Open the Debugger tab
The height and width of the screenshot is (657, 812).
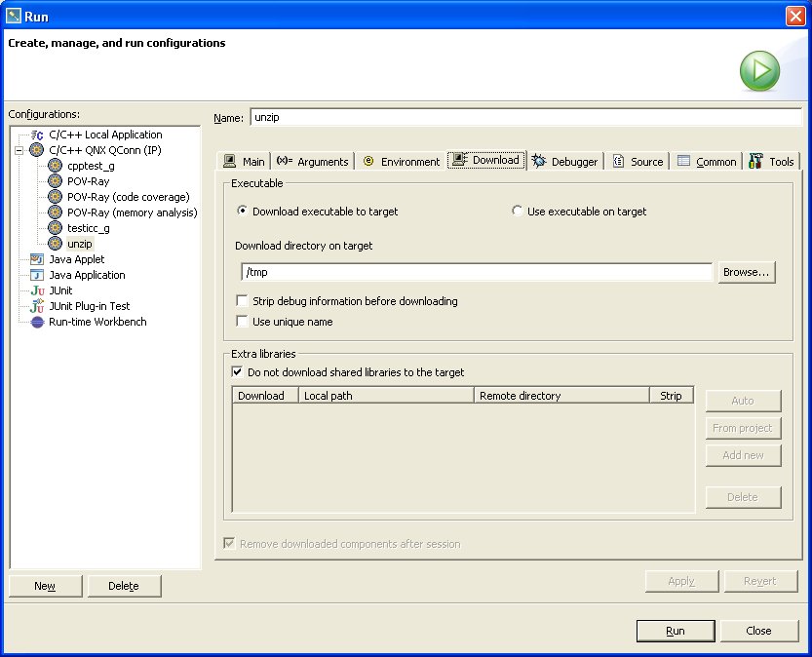564,162
